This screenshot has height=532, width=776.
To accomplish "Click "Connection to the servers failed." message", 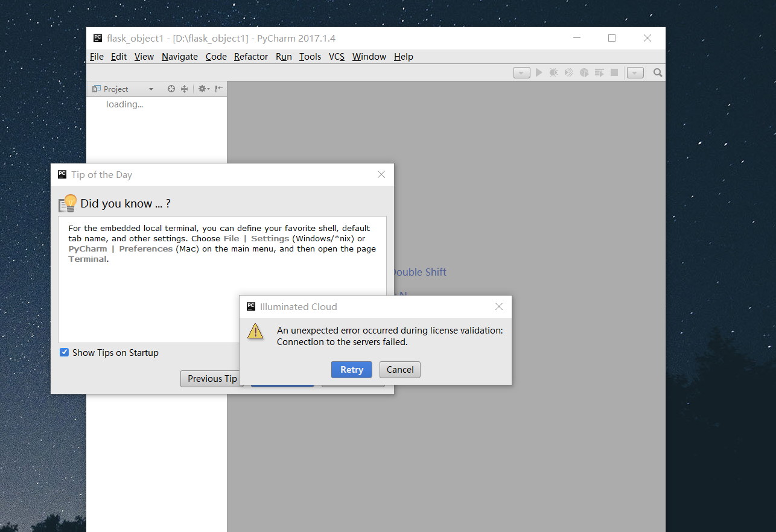I will (342, 342).
